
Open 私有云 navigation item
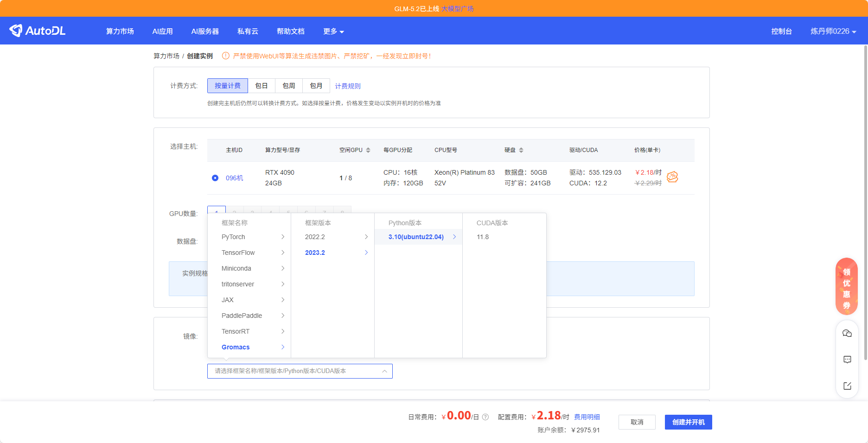tap(248, 31)
